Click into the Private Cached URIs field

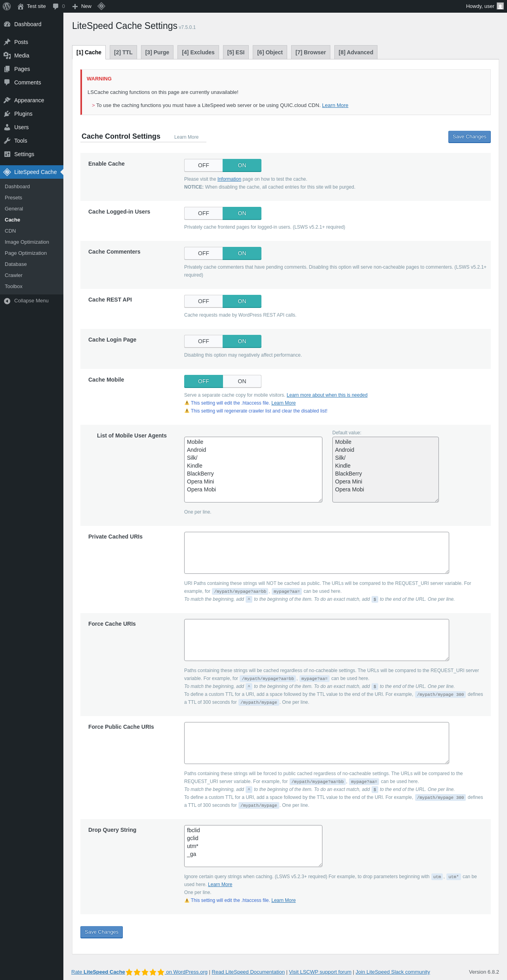click(316, 553)
